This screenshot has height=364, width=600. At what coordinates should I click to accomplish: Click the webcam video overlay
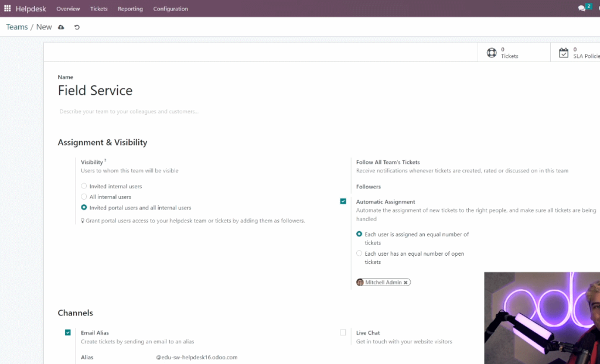pos(542,318)
